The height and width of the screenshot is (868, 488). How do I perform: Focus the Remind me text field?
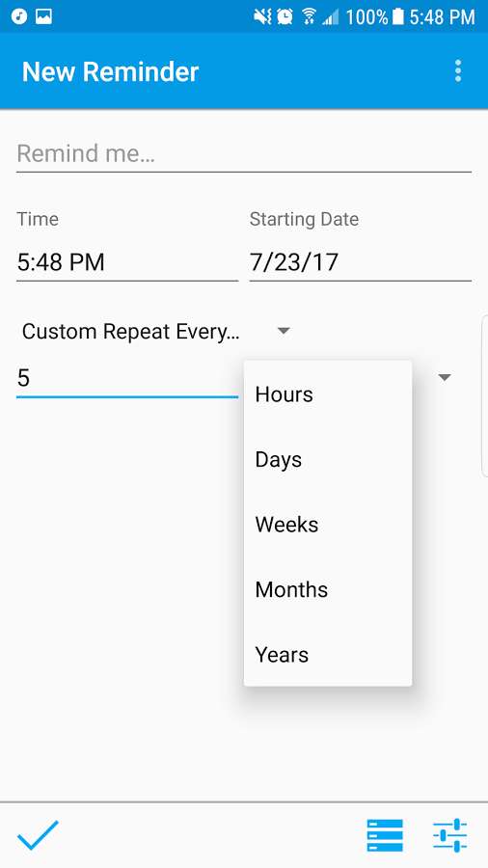pyautogui.click(x=244, y=154)
